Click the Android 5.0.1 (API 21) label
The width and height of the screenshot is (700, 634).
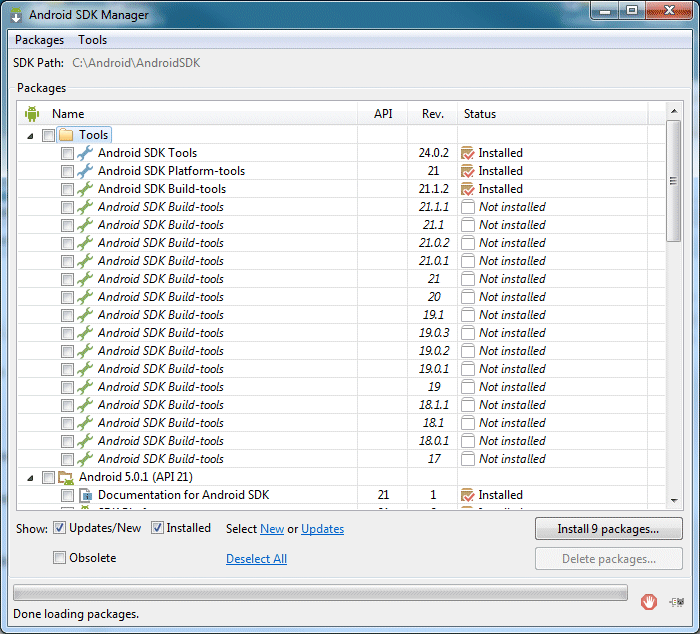point(136,477)
